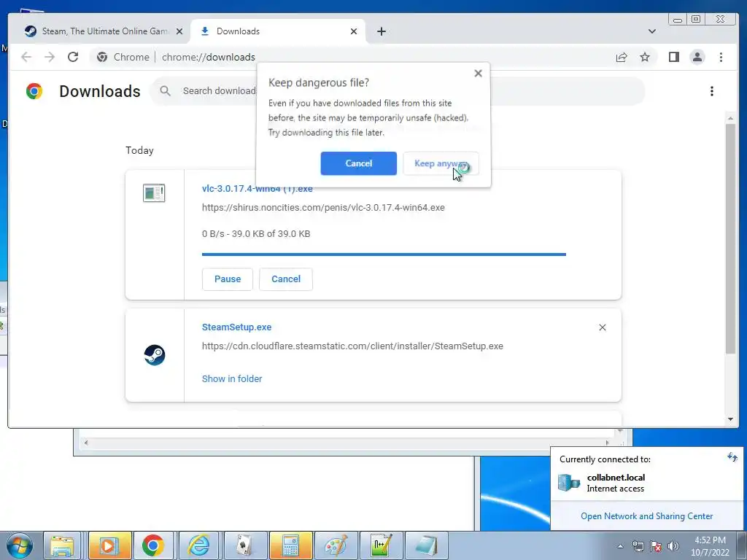Show hidden tray icons
Image resolution: width=747 pixels, height=560 pixels.
click(620, 546)
